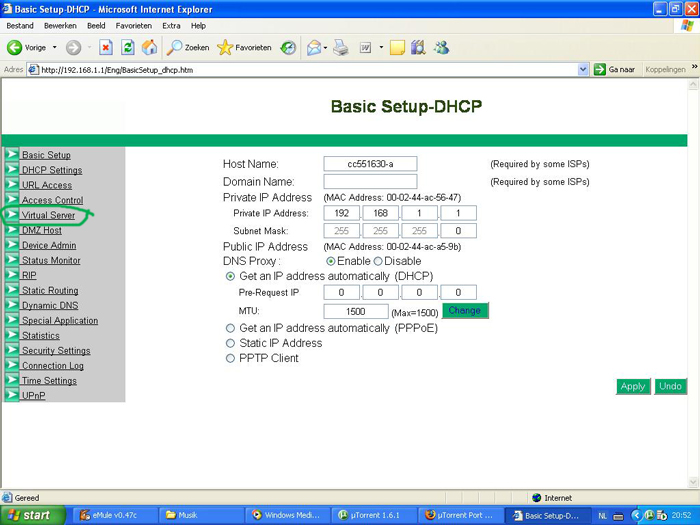The width and height of the screenshot is (700, 525).
Task: Open the Bestand menu
Action: tap(20, 26)
